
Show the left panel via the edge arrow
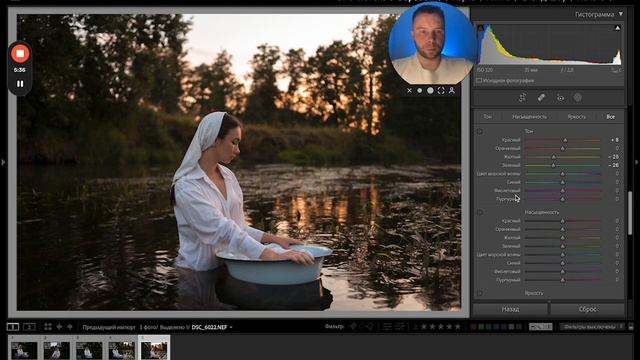point(3,162)
